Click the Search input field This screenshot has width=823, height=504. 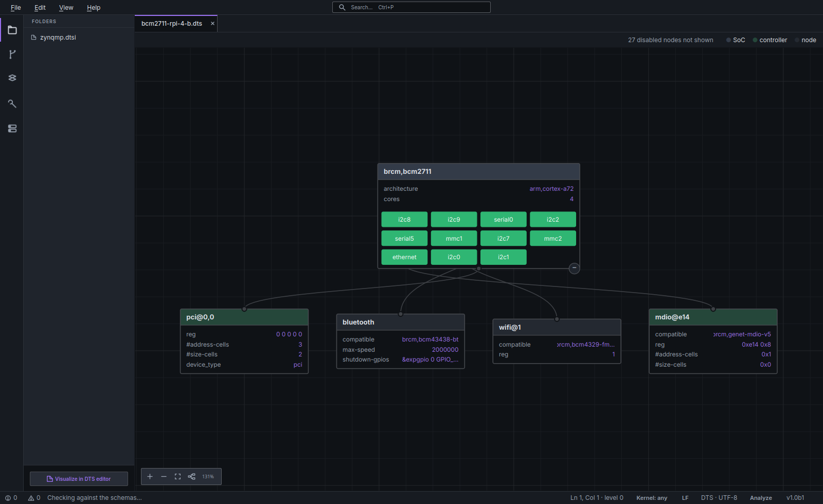(x=411, y=7)
